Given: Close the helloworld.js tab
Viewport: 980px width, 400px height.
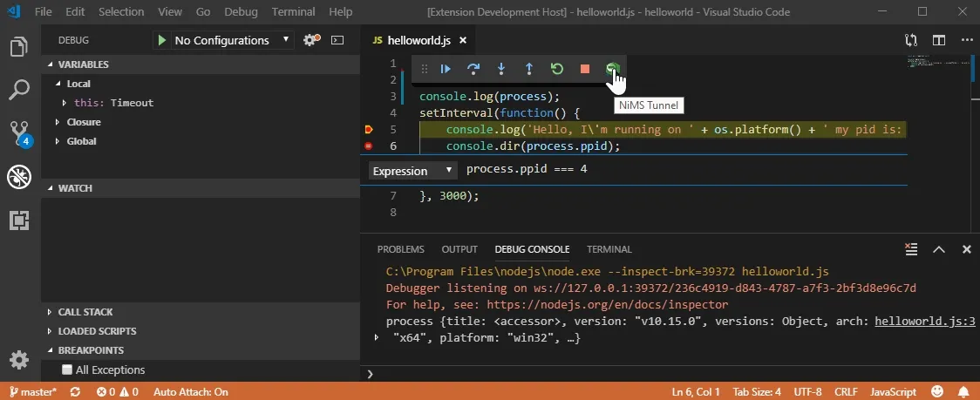Looking at the screenshot, I should (x=463, y=40).
